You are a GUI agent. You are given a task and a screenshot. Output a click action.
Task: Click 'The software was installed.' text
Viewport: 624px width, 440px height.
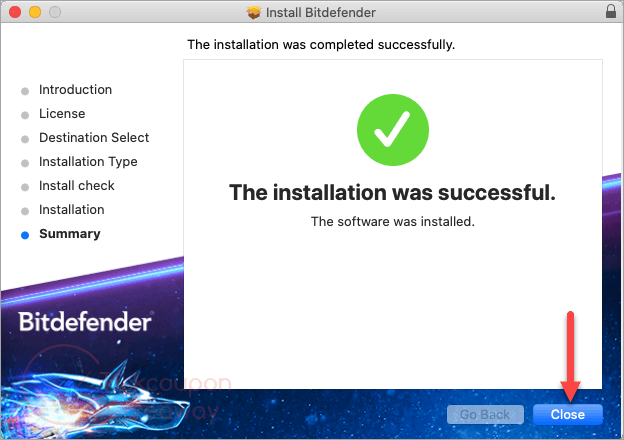[x=393, y=222]
